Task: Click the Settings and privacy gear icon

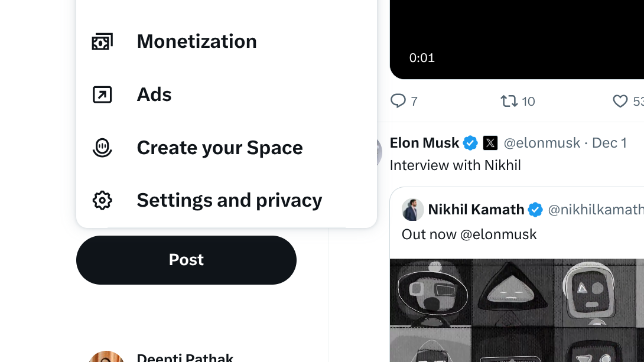Action: tap(102, 200)
